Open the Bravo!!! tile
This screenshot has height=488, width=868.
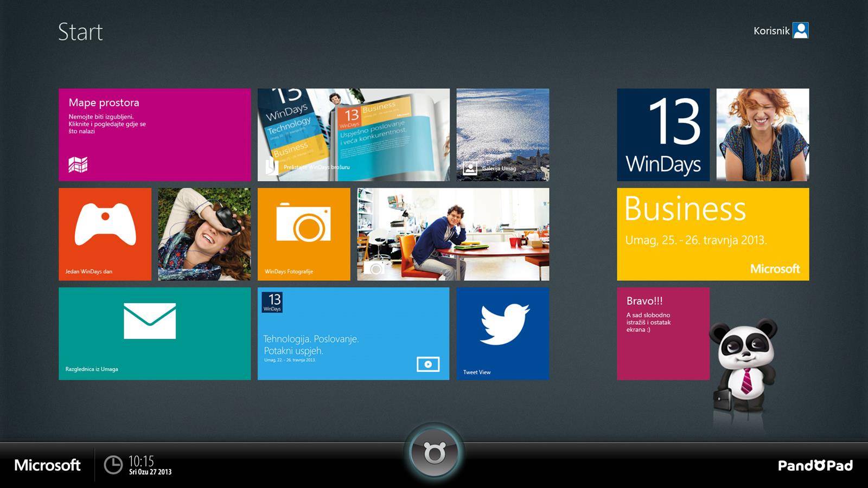[x=663, y=333]
